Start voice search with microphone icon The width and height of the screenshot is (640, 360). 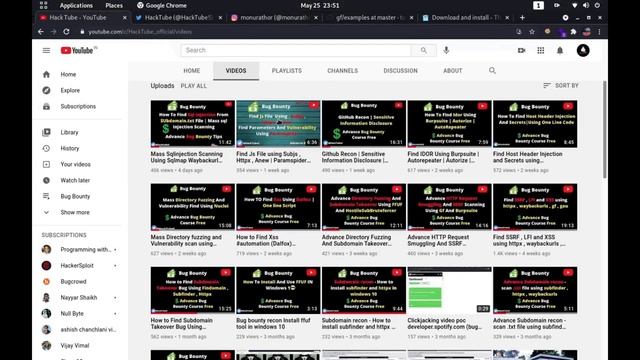click(446, 50)
